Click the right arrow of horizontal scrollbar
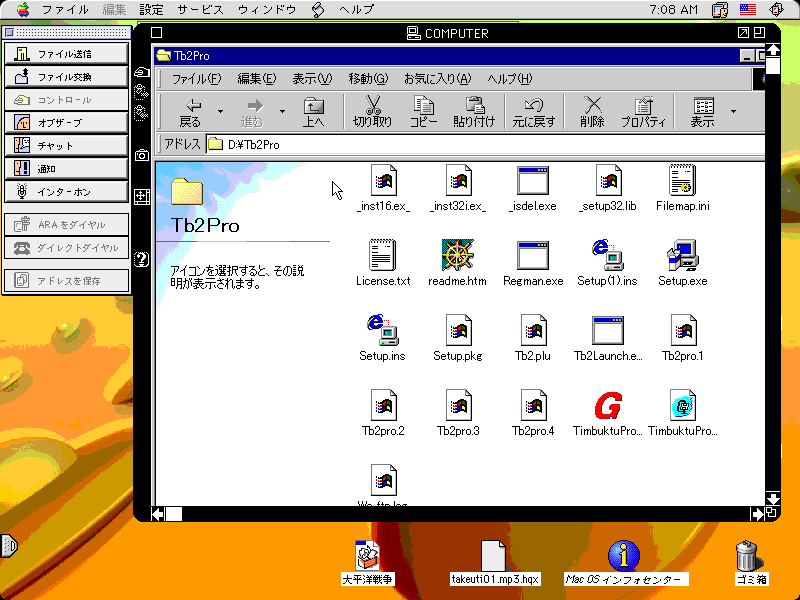This screenshot has width=800, height=600. [757, 514]
